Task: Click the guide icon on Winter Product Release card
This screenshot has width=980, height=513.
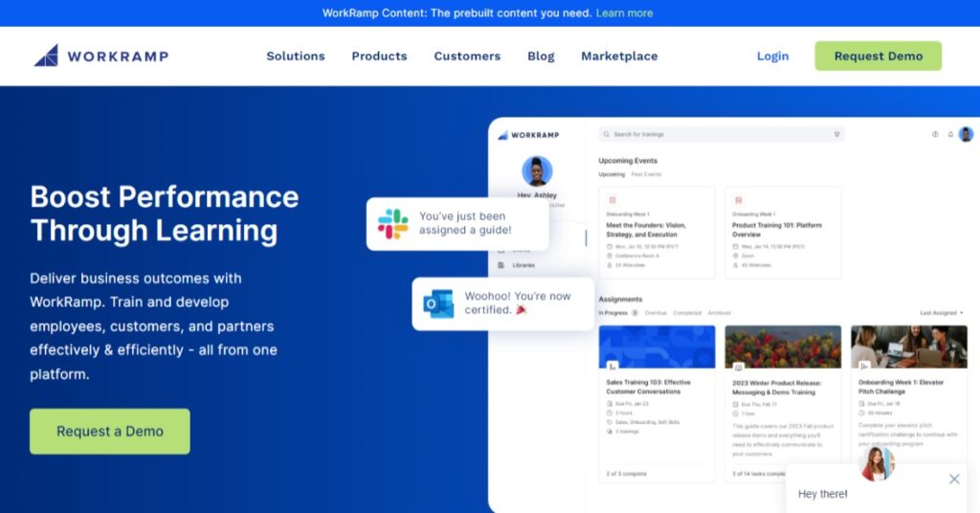Action: pyautogui.click(x=739, y=367)
